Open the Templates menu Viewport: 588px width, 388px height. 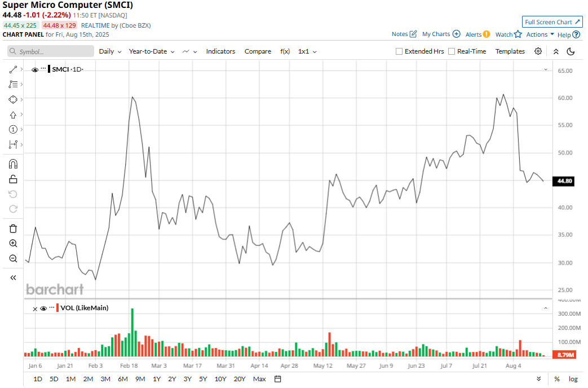coord(510,51)
